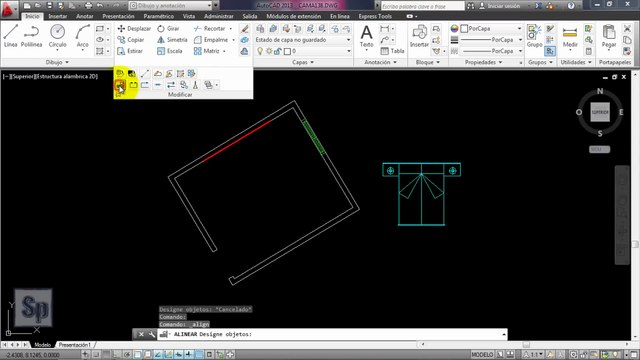The height and width of the screenshot is (360, 640).
Task: Click the PorCapa color swatch box
Action: (x=464, y=29)
